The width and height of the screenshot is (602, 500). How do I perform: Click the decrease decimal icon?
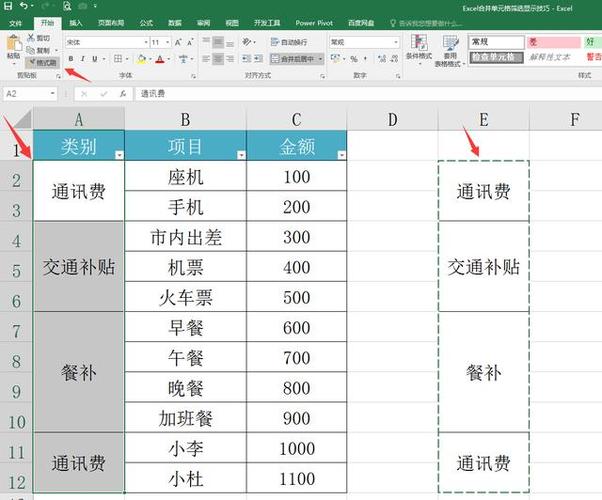(394, 59)
